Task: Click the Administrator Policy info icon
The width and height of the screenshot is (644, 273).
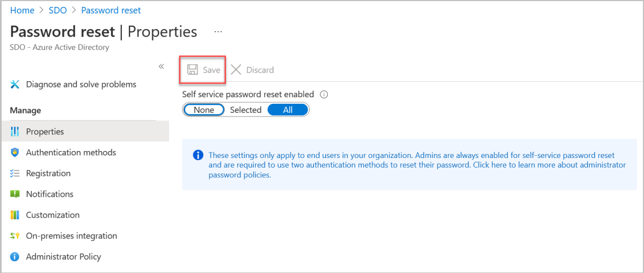Action: (x=15, y=257)
